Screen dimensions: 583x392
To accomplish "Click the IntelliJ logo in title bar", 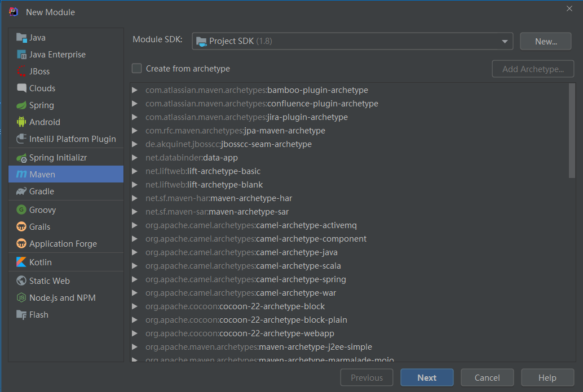I will point(14,12).
